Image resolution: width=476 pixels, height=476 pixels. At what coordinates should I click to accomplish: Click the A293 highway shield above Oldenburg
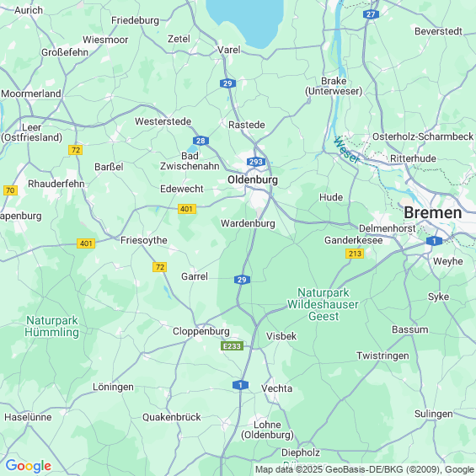pyautogui.click(x=256, y=162)
